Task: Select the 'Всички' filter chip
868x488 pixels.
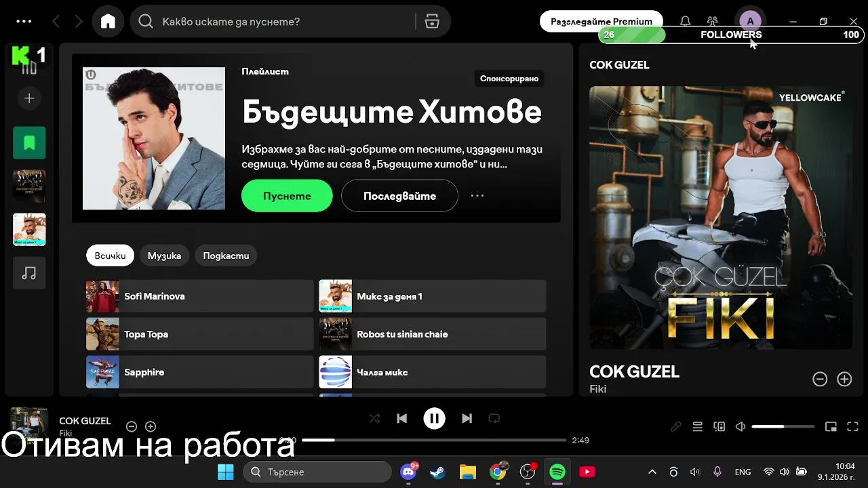Action: coord(110,256)
